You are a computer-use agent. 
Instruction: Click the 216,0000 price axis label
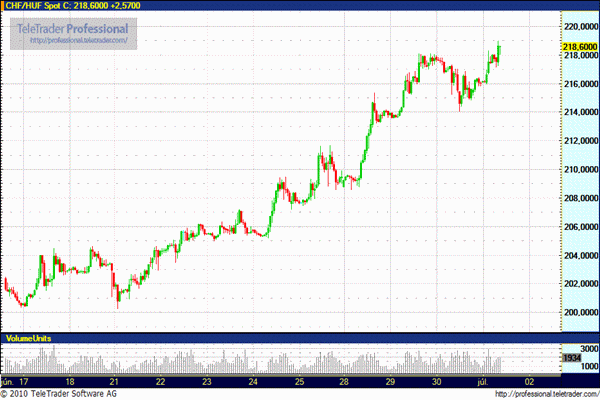(581, 84)
